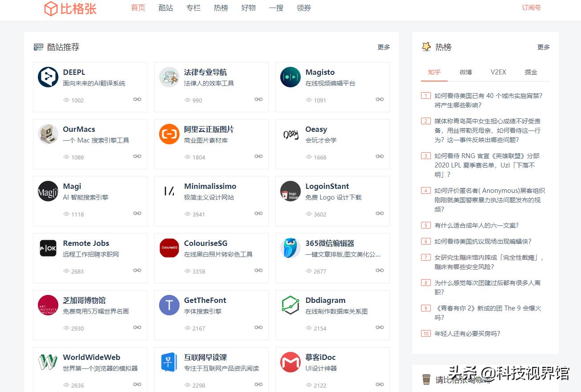Switch to the 微博 hot list tab

pyautogui.click(x=465, y=72)
